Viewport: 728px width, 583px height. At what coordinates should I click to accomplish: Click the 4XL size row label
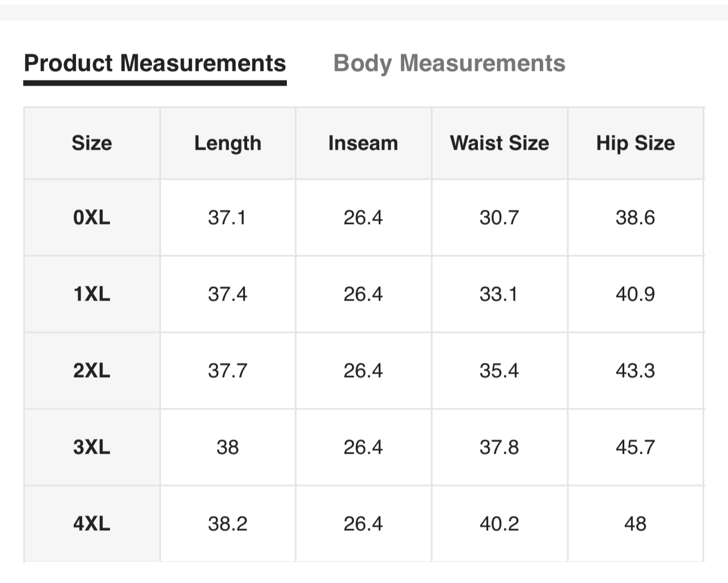click(92, 523)
